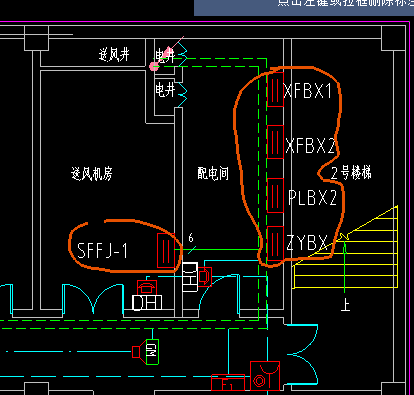The width and height of the screenshot is (414, 395).
Task: Click the pink node at 电井
Action: (154, 67)
